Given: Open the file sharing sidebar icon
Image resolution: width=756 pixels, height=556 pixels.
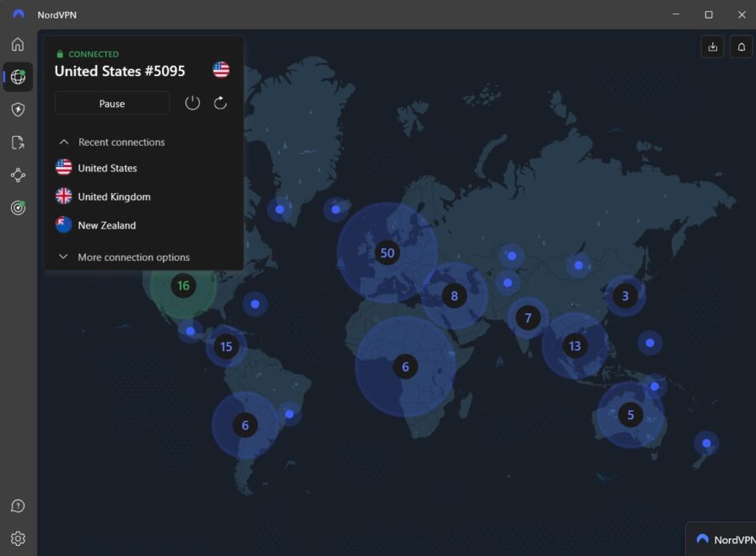Looking at the screenshot, I should click(18, 143).
